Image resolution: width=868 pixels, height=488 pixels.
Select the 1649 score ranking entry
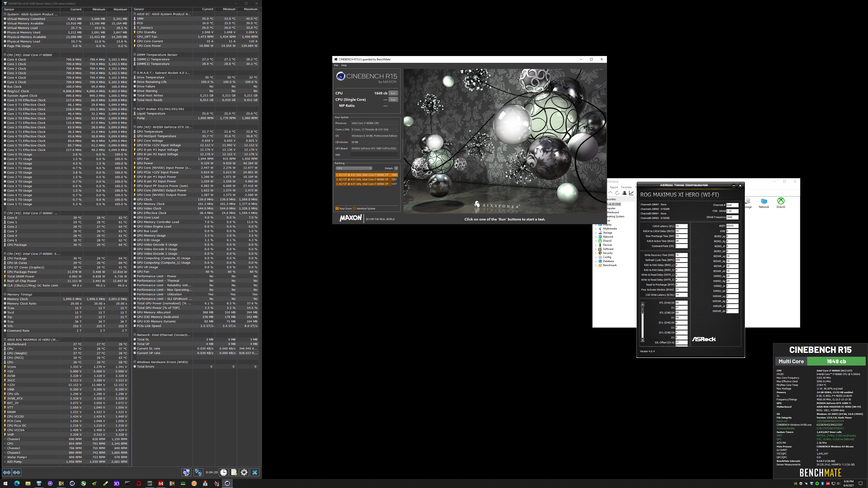(367, 175)
